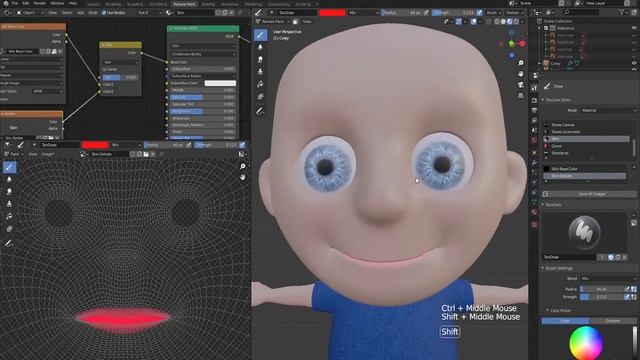Open the Object mode dropdown in node editor

(x=30, y=13)
